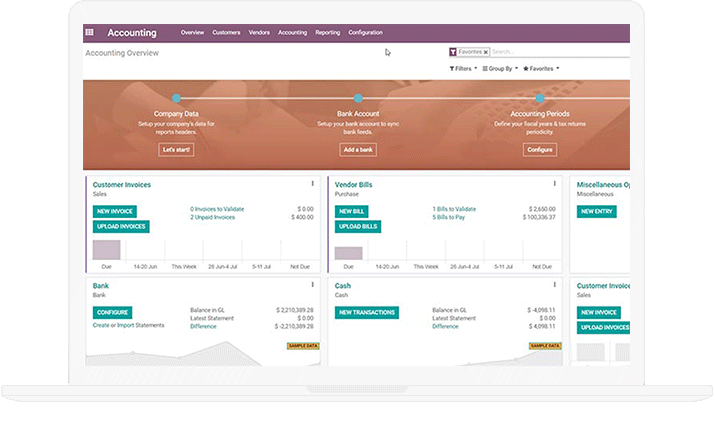Click the Add a bank button
715x430 pixels.
(x=358, y=150)
